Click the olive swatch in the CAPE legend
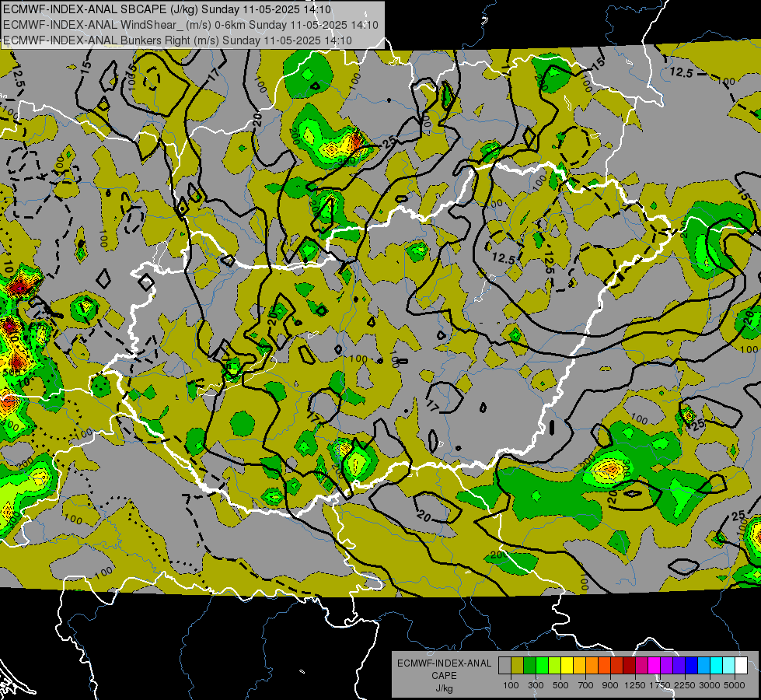This screenshot has width=761, height=700. pos(517,666)
